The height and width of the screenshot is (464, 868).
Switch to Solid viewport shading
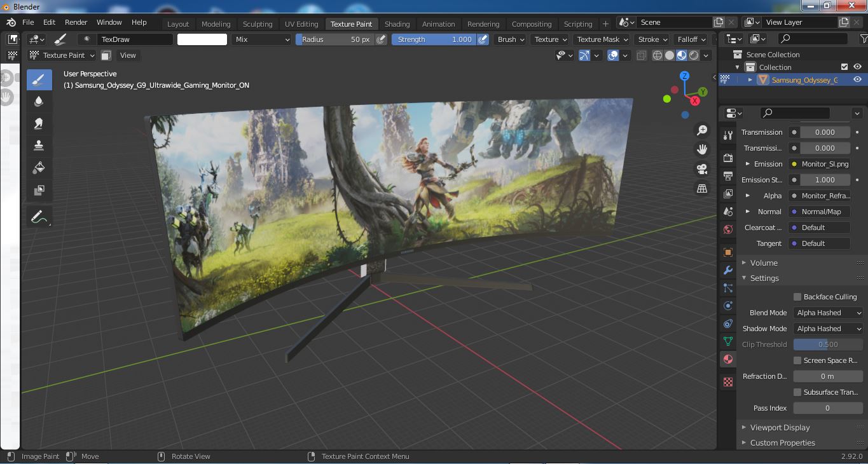pos(670,55)
